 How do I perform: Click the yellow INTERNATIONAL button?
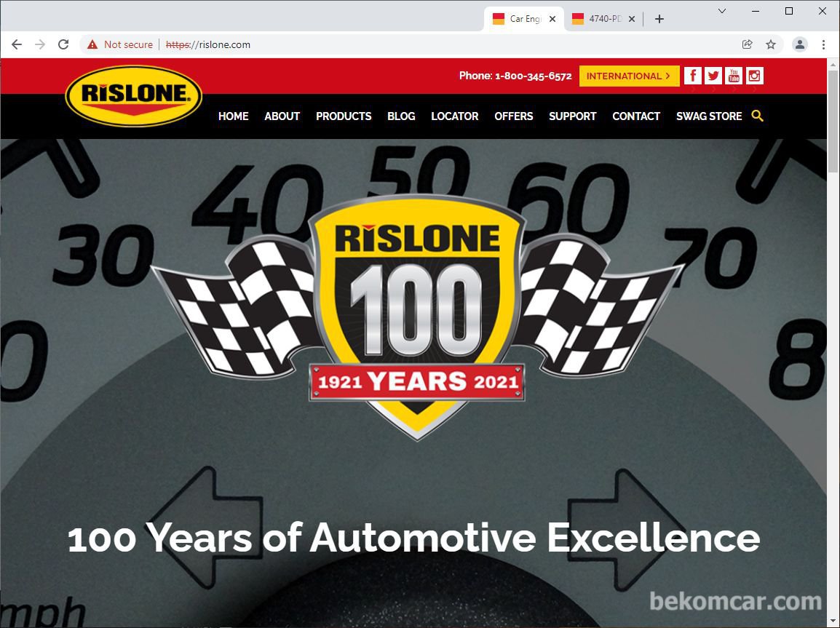[x=630, y=76]
